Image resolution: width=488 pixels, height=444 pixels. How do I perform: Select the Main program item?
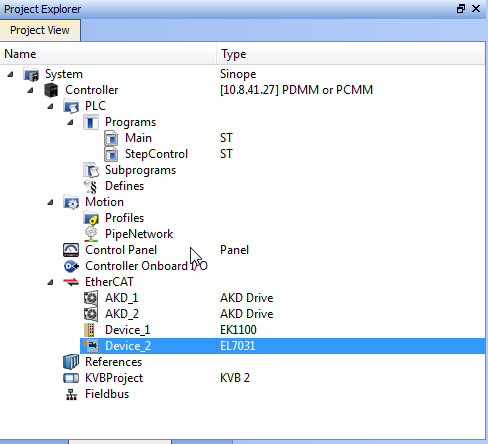tap(138, 138)
